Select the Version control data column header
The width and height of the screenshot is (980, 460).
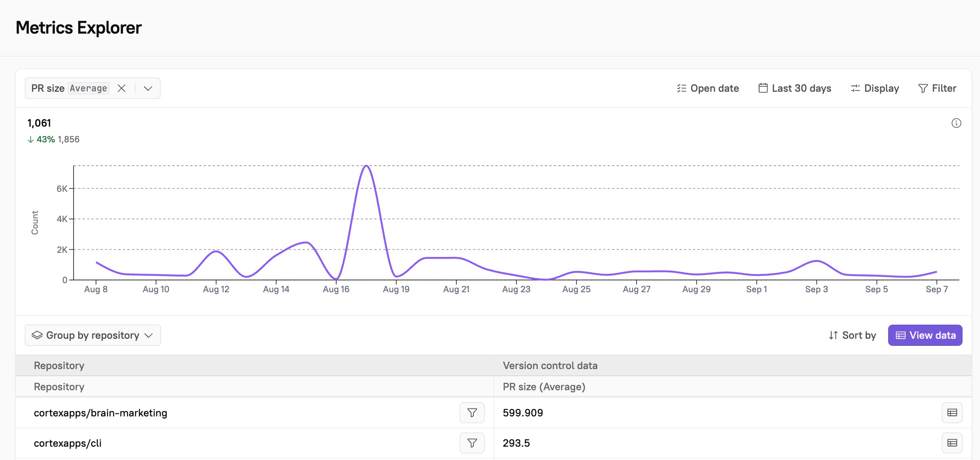pos(550,365)
